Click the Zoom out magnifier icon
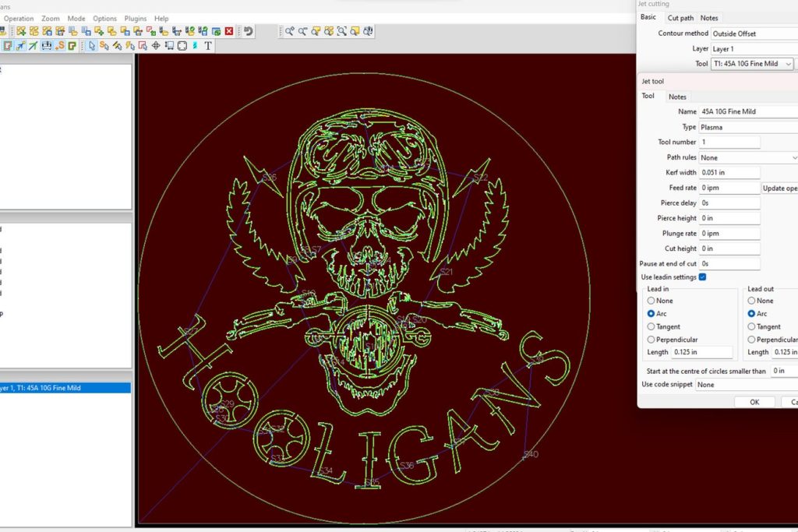 (x=302, y=31)
